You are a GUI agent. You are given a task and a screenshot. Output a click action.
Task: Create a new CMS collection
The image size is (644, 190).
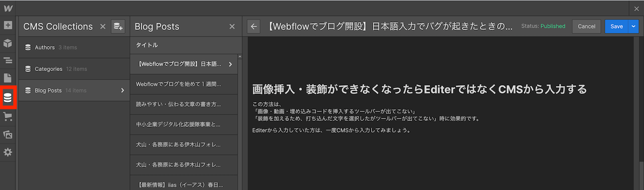coord(118,27)
